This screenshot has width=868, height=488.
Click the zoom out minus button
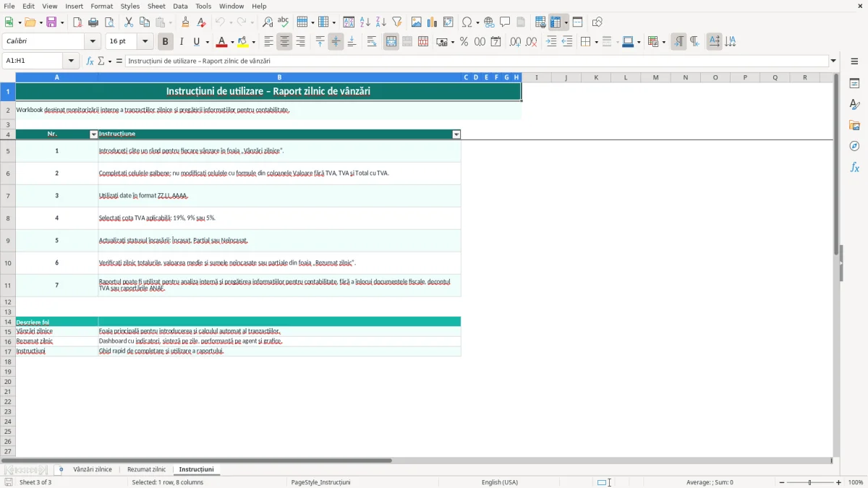pos(782,482)
